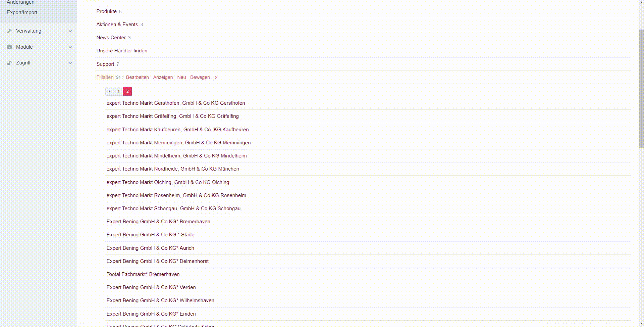Viewport: 644px width, 327px height.
Task: Open expert Techno Markt Gersthofen entry
Action: 176,103
